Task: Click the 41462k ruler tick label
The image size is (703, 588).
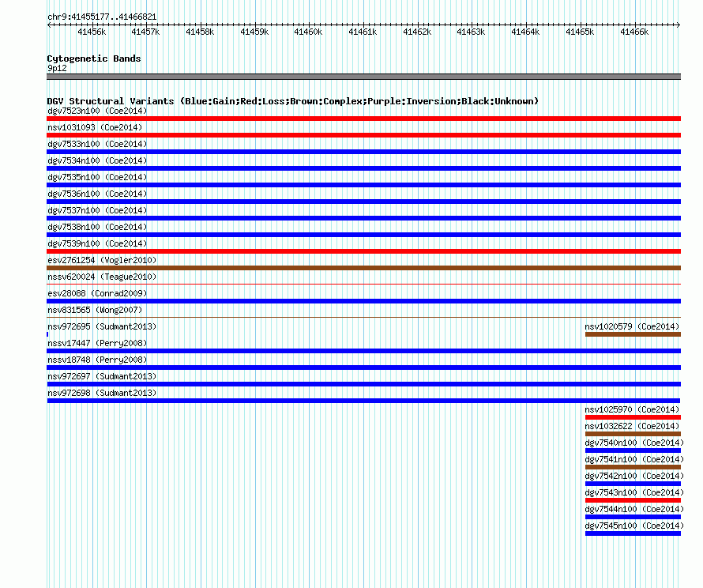Action: click(417, 32)
